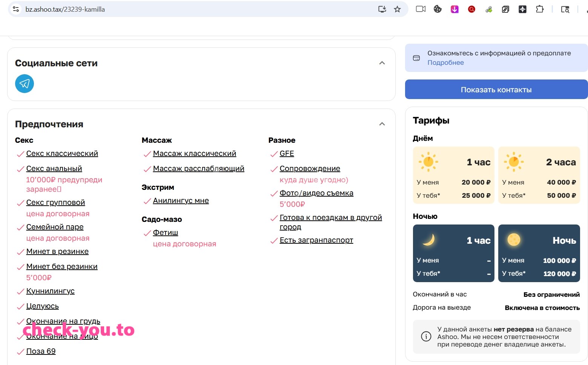This screenshot has height=365, width=588.
Task: Open the Есть загранпаспорт link
Action: click(x=316, y=240)
